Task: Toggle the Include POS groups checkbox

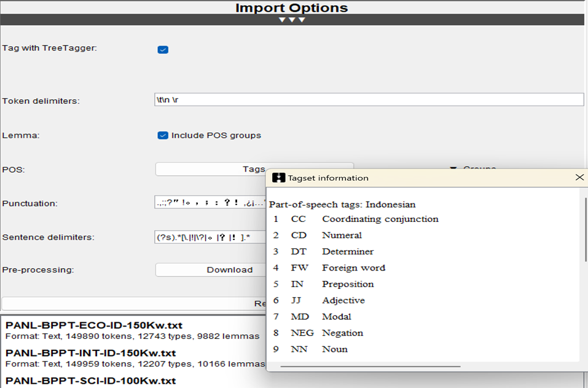Action: coord(163,135)
